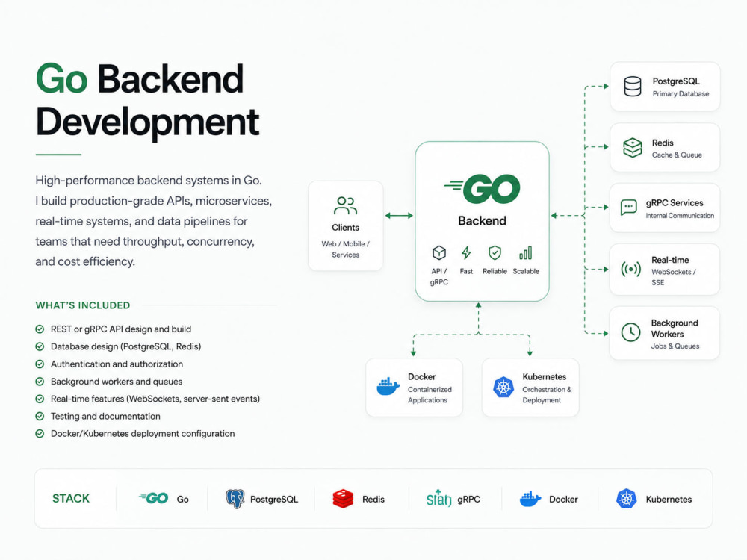Image resolution: width=747 pixels, height=560 pixels.
Task: Click 'Database design (PostgreSQL, Redis)' text
Action: pyautogui.click(x=125, y=346)
